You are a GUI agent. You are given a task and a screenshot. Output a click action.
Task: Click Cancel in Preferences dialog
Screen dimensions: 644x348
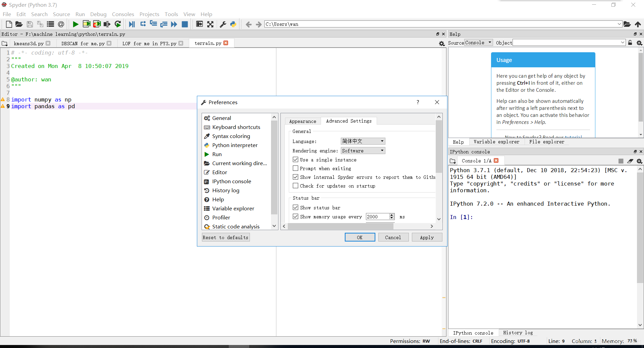click(393, 237)
